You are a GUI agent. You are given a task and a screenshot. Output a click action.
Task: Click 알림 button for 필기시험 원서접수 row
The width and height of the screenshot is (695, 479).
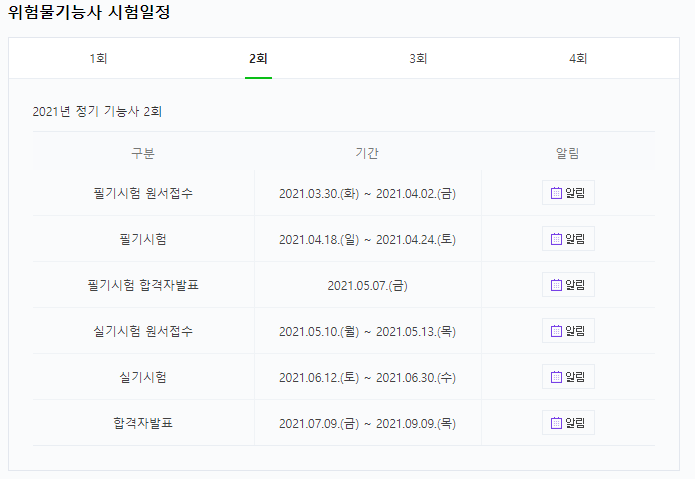coord(568,193)
